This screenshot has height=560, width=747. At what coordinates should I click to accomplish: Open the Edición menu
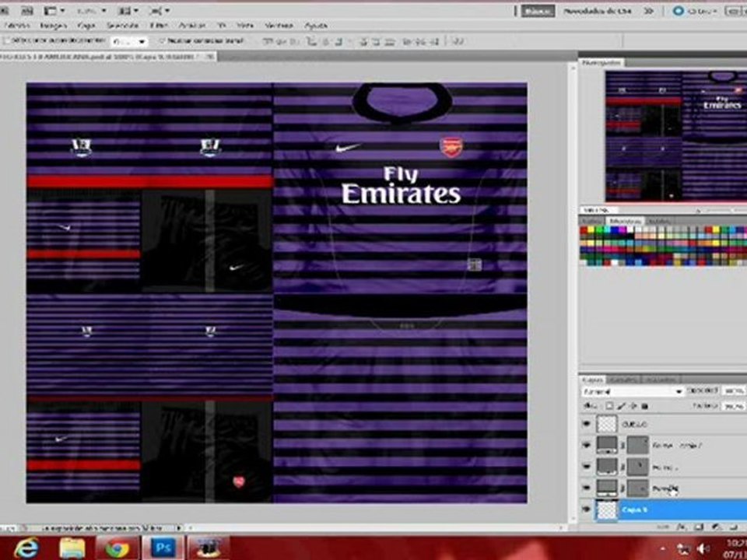pos(18,25)
